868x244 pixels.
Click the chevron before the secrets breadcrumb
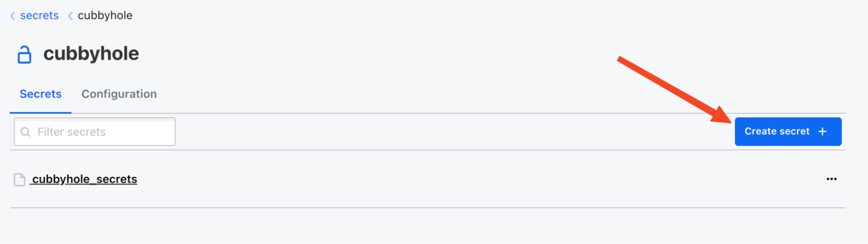(13, 16)
